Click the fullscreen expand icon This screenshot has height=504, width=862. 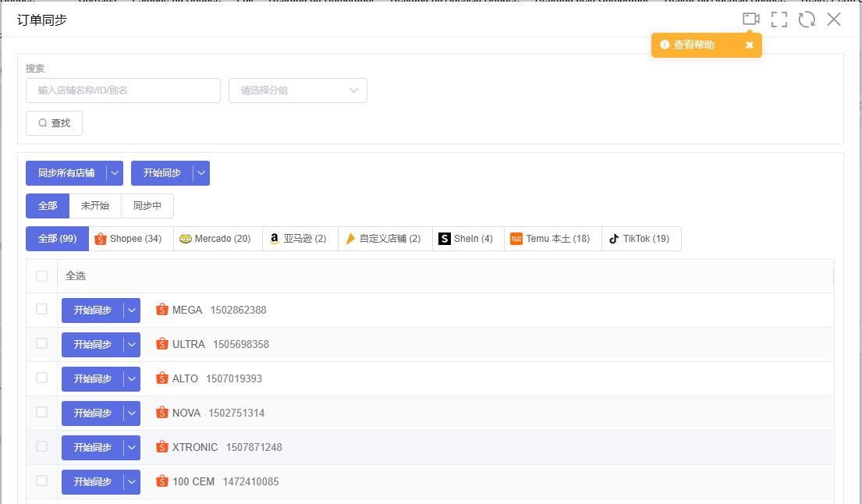point(779,20)
